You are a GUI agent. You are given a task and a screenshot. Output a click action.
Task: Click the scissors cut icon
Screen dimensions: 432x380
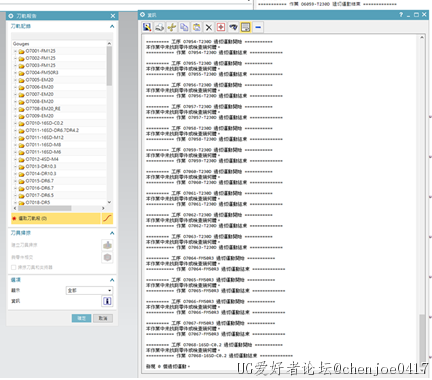[172, 27]
